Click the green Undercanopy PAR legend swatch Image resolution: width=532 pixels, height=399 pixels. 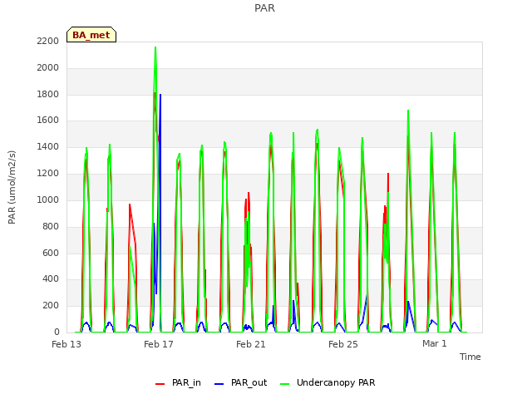point(285,384)
